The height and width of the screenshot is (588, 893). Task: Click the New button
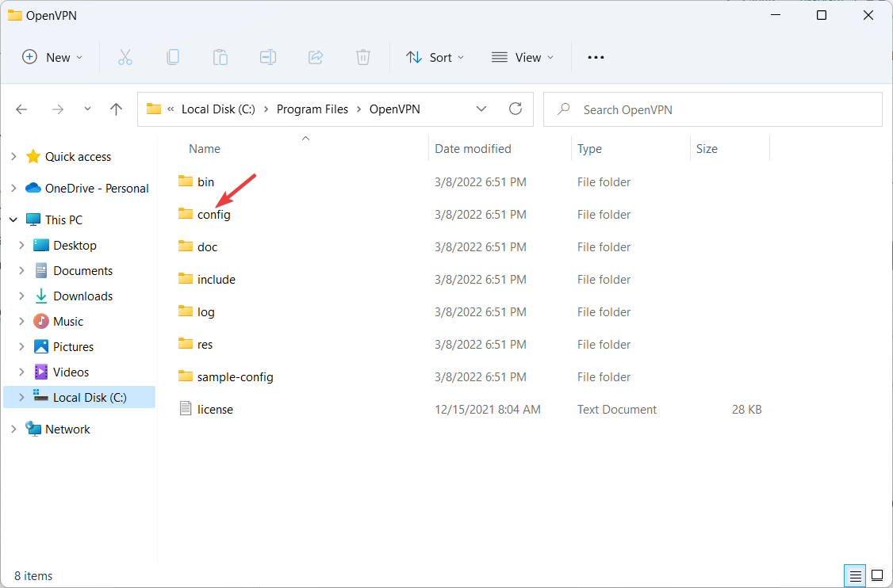tap(52, 57)
